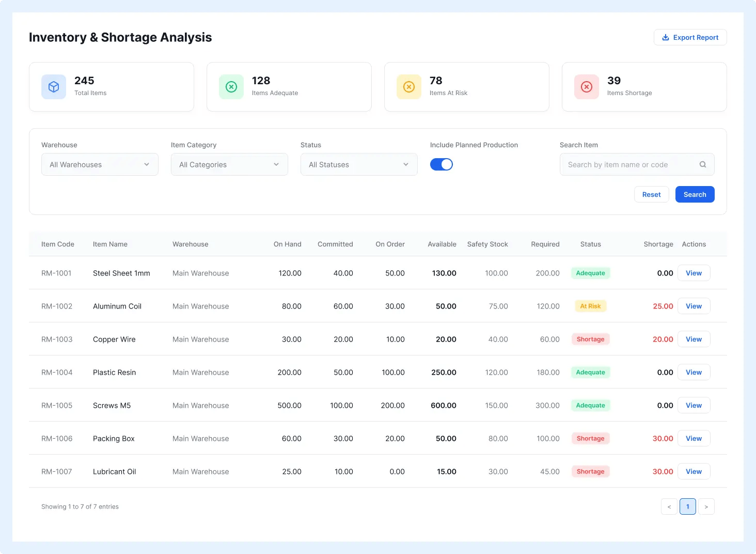Click the blue Search button
This screenshot has width=756, height=554.
[x=695, y=194]
